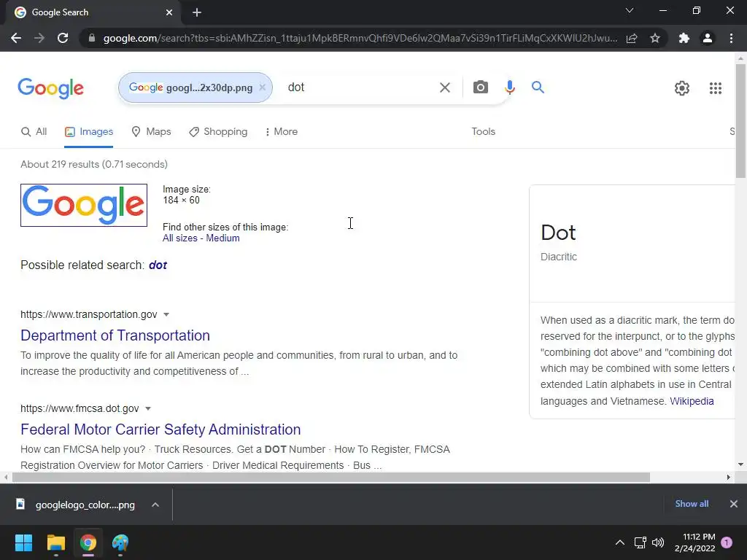The image size is (747, 560).
Task: Open Google settings gear
Action: [x=682, y=88]
